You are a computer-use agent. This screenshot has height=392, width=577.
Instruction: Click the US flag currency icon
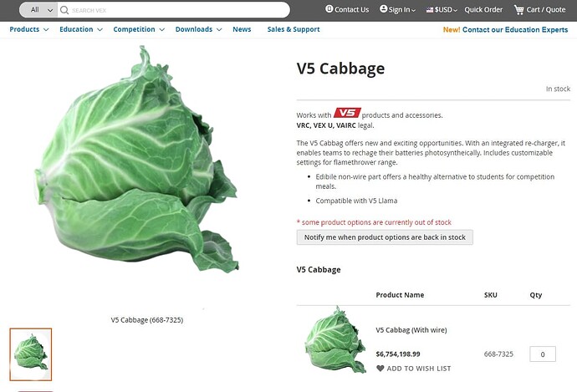click(x=430, y=10)
